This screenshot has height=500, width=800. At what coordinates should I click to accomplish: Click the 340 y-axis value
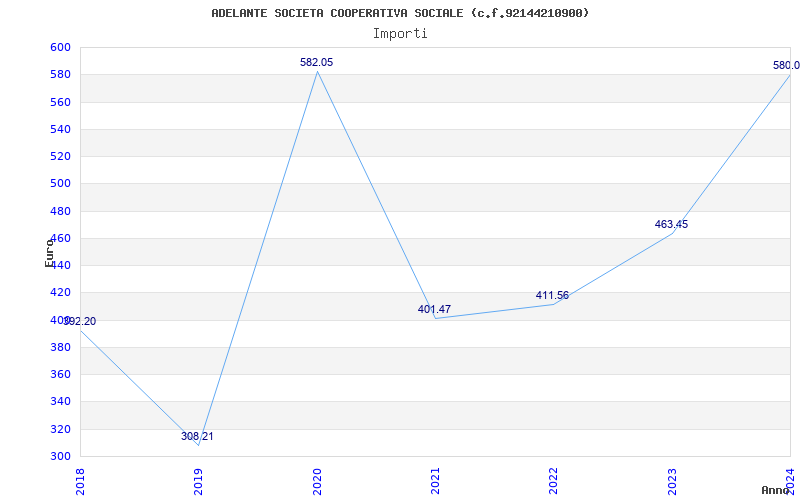[x=60, y=402]
